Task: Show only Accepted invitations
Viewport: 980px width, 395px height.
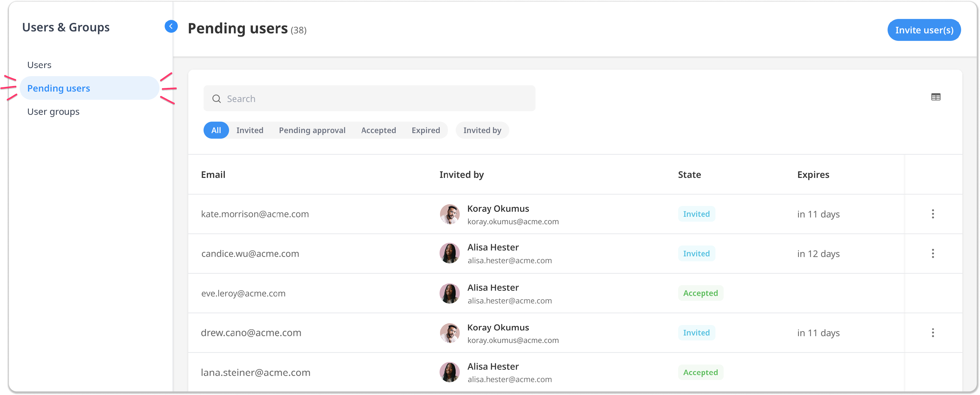Action: (x=378, y=131)
